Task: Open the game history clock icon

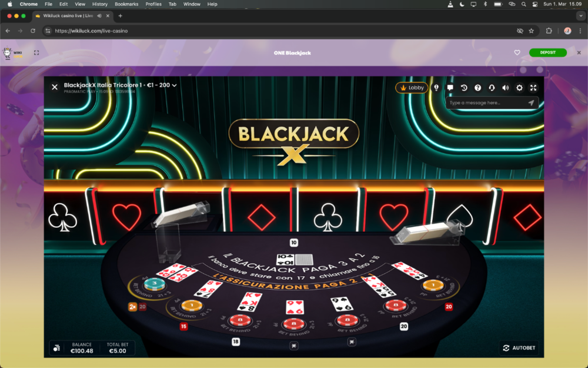Action: pyautogui.click(x=464, y=88)
